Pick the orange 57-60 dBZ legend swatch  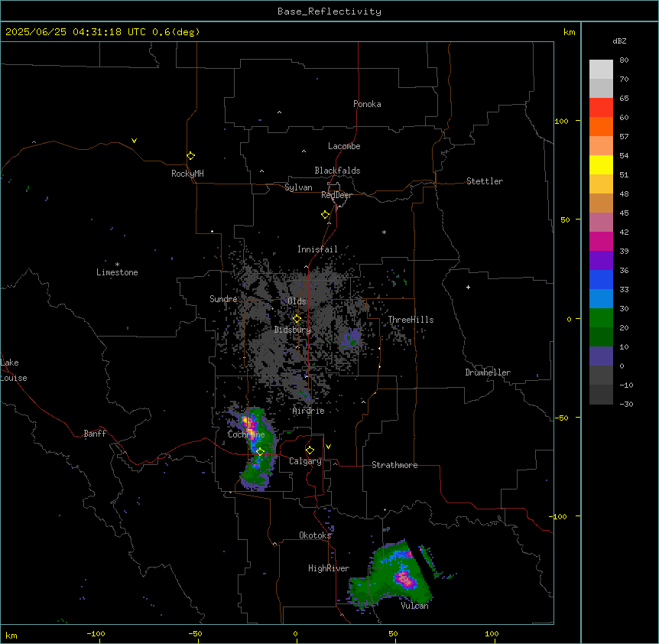pos(601,126)
